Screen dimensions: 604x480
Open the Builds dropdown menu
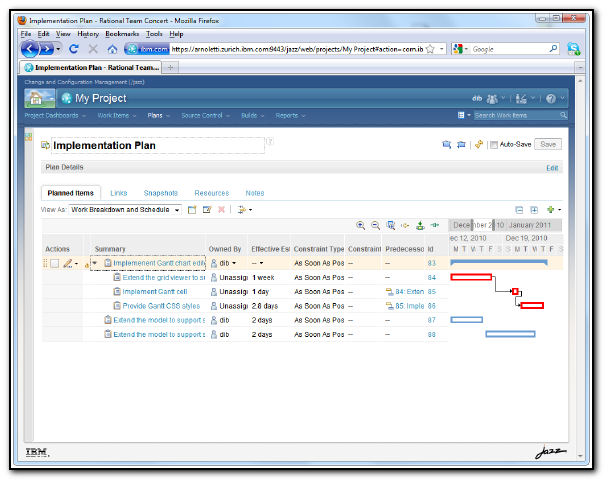click(x=253, y=115)
